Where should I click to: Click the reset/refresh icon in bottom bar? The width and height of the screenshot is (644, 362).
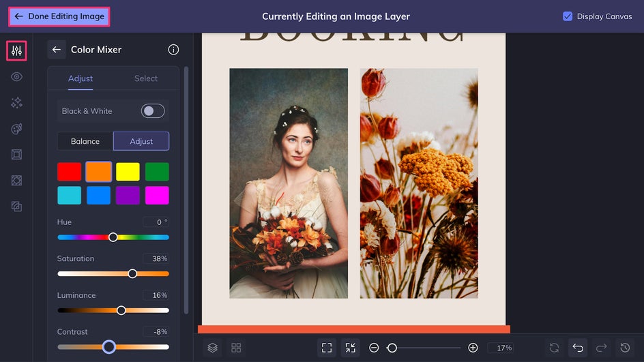[x=554, y=348]
